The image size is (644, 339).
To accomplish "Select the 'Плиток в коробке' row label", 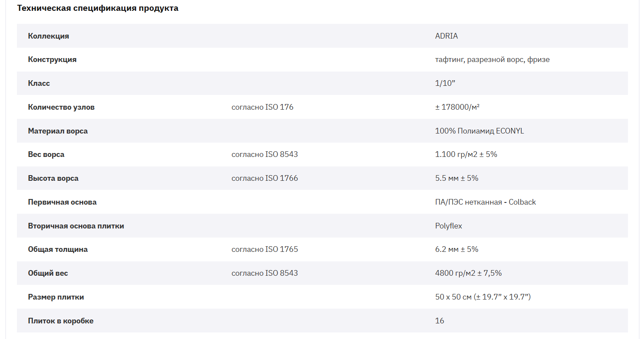I will point(61,321).
